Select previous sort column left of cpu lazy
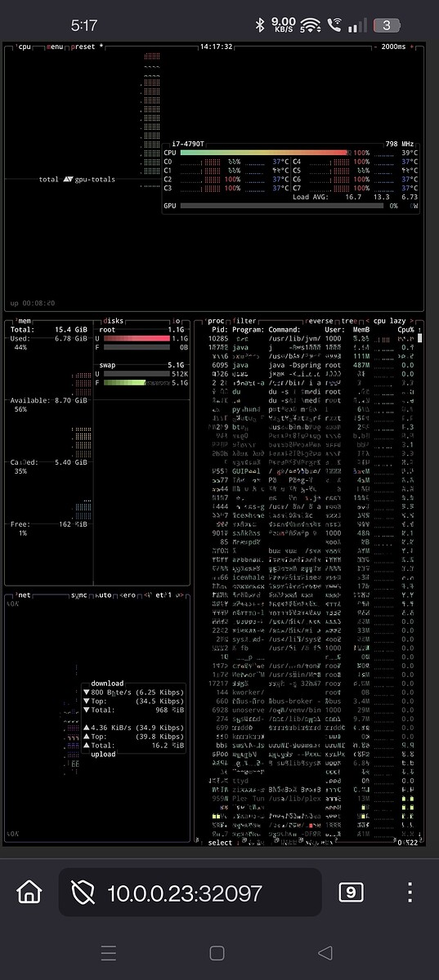 pos(367,321)
